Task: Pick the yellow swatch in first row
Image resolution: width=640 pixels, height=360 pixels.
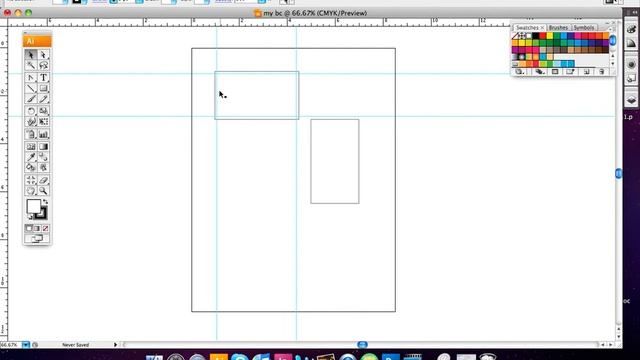Action: (x=550, y=36)
